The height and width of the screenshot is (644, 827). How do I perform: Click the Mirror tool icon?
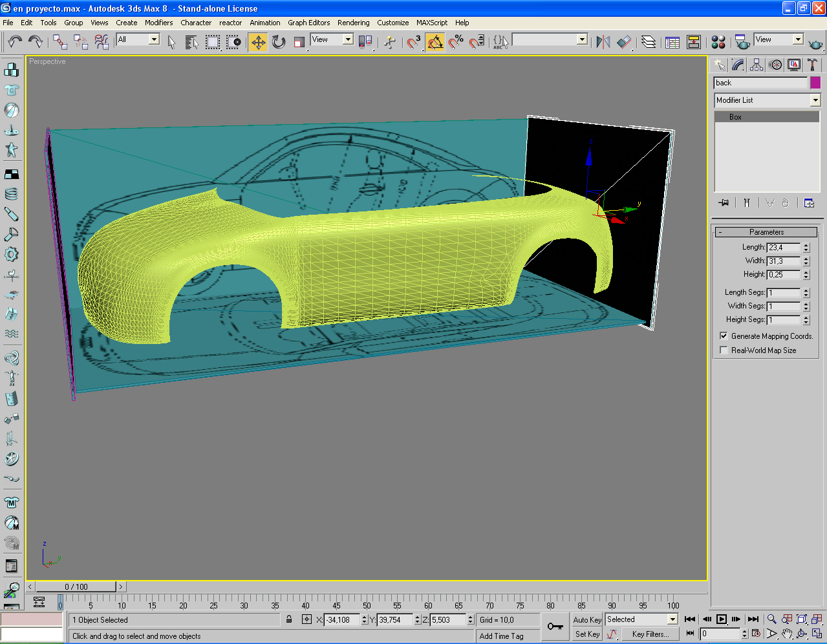pyautogui.click(x=603, y=42)
